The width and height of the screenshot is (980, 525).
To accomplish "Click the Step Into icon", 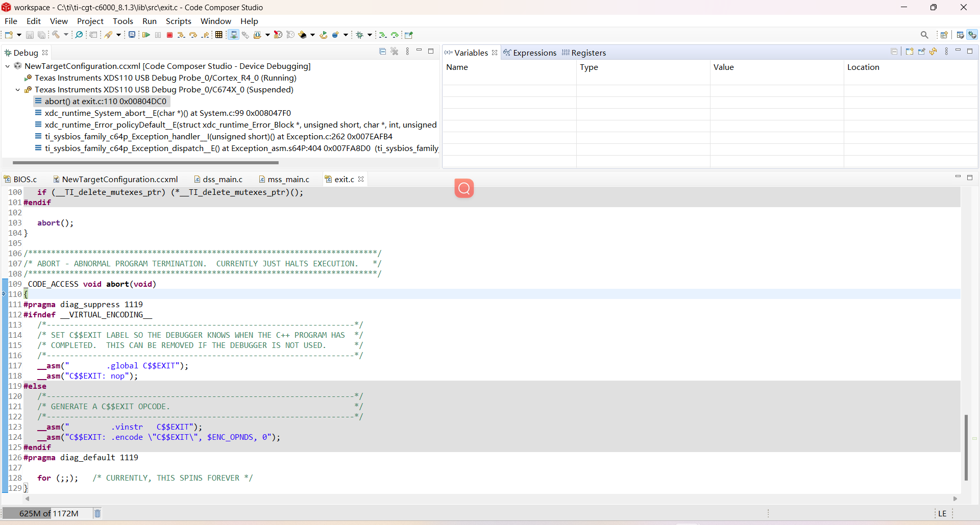I will tap(181, 35).
